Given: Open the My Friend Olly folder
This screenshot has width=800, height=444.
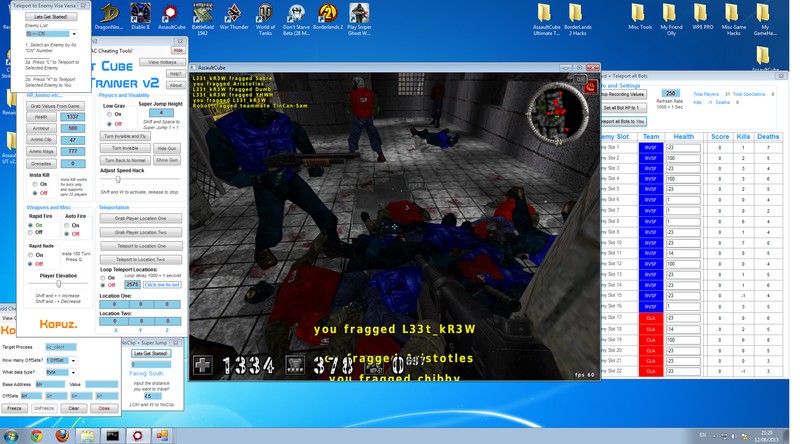Looking at the screenshot, I should pos(671,19).
